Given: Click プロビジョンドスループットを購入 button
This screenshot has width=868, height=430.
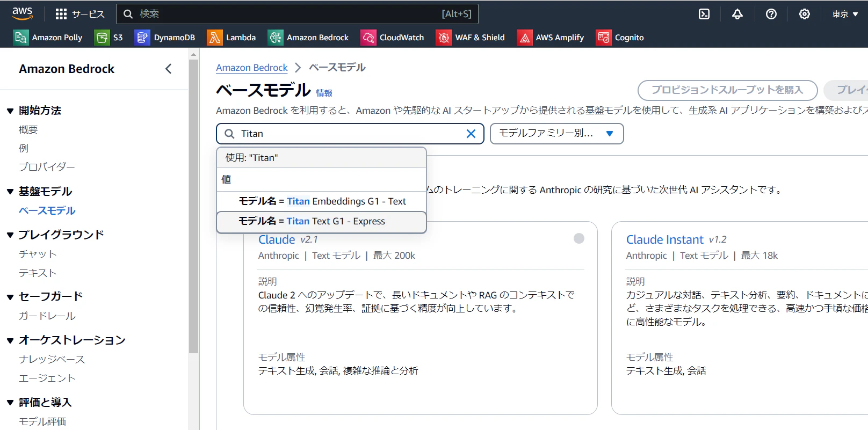Looking at the screenshot, I should [x=727, y=90].
